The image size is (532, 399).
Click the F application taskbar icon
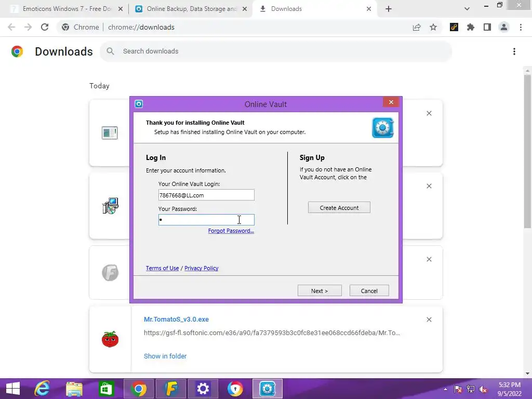click(171, 389)
